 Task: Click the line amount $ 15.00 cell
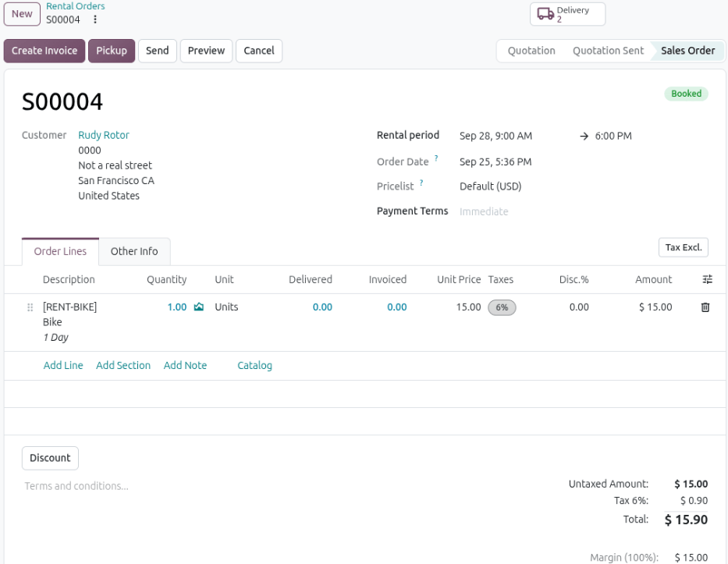click(x=655, y=307)
